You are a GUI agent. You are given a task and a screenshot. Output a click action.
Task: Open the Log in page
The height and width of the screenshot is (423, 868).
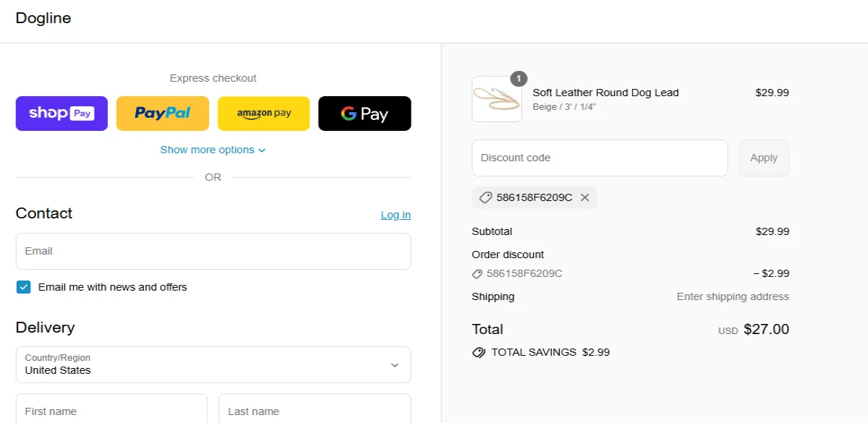(395, 215)
